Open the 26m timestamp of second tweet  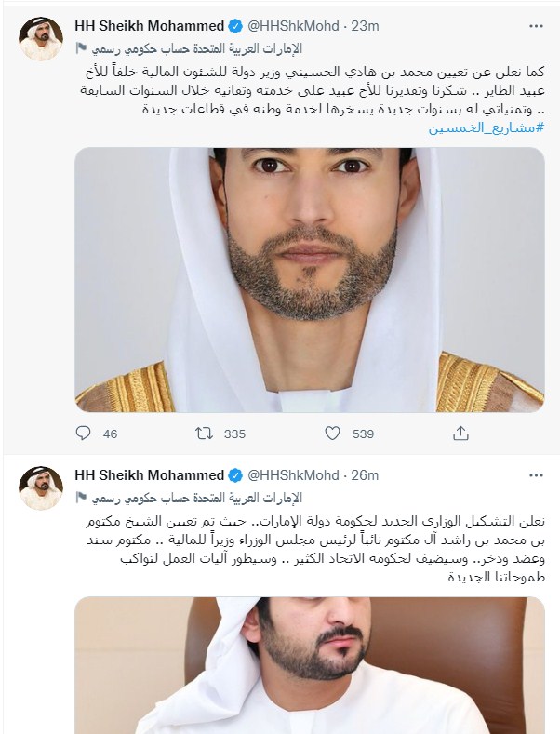pos(365,475)
